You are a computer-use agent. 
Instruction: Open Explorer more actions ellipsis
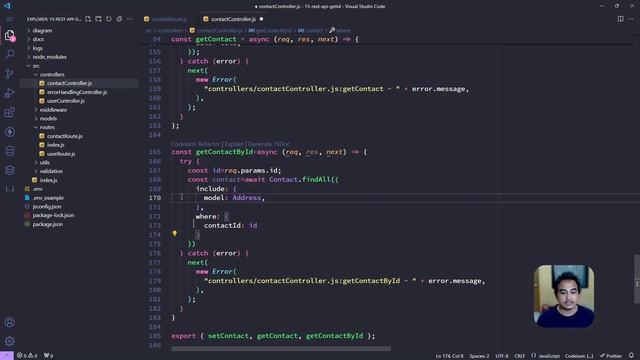129,19
